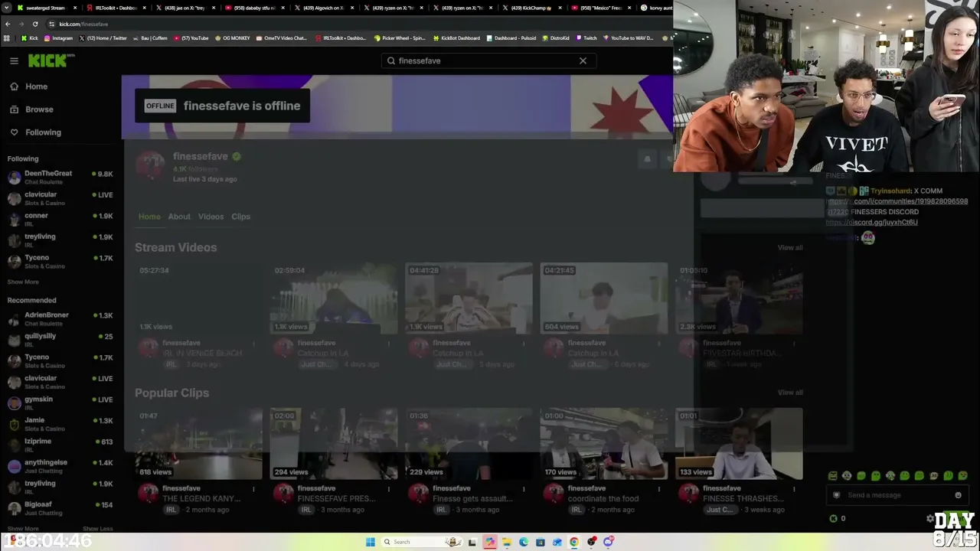Viewport: 980px width, 551px height.
Task: Clear the finessefave search text
Action: click(x=583, y=60)
